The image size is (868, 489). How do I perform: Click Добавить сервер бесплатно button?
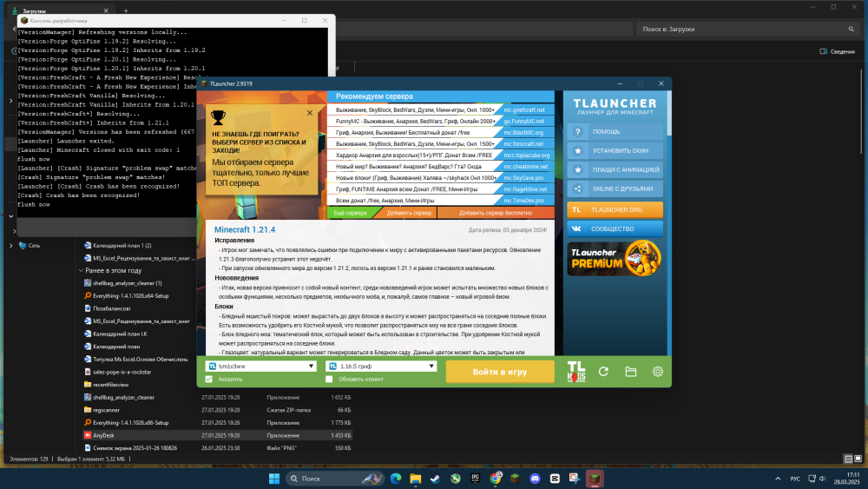[496, 213]
